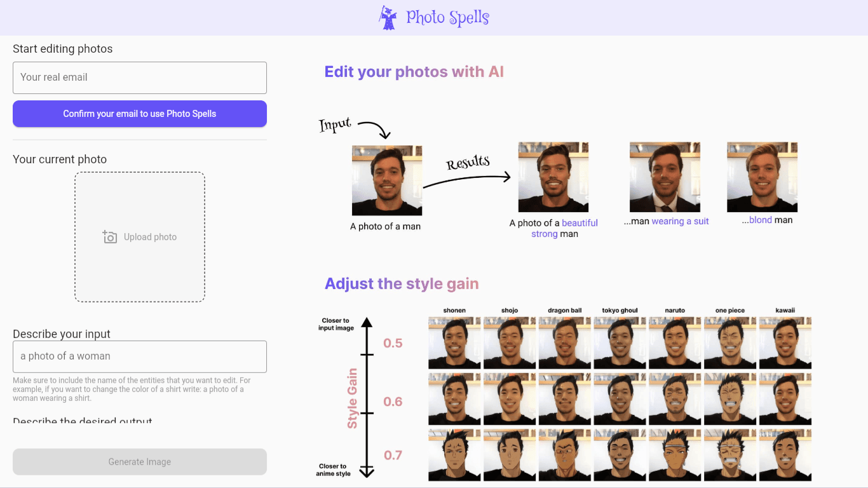Viewport: 868px width, 488px height.
Task: Focus the 'Describe your input' text field
Action: click(x=140, y=356)
